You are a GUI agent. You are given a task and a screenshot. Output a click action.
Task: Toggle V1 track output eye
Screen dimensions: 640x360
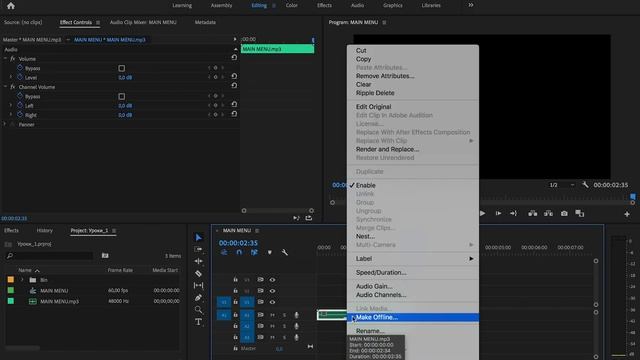click(x=272, y=302)
